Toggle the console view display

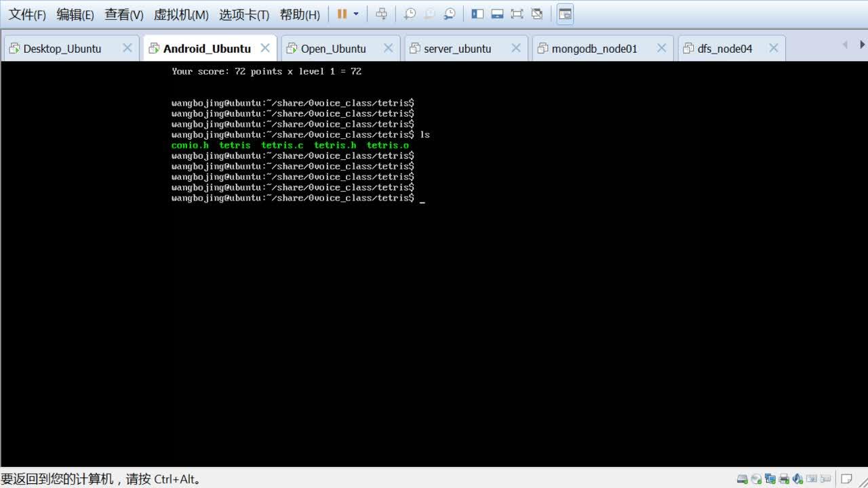pos(564,14)
